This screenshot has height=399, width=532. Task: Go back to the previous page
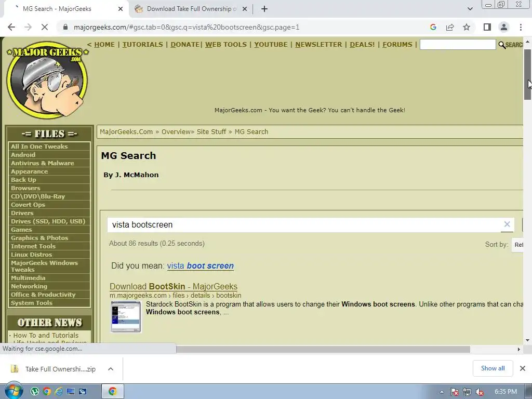[x=11, y=27]
